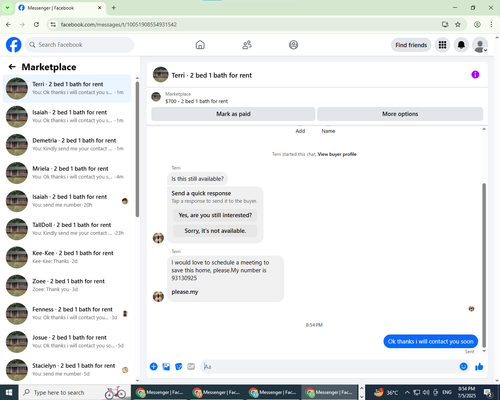Open the tab search dropdown arrow
Image resolution: width=500 pixels, height=400 pixels.
7,7
